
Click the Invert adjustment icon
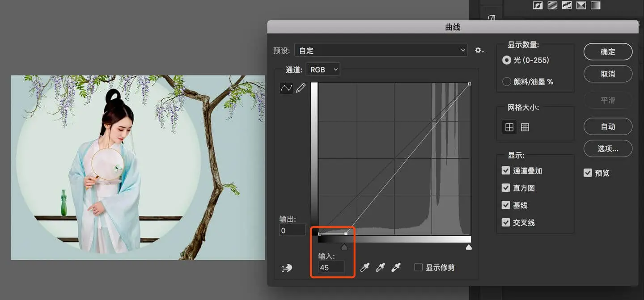coord(538,5)
